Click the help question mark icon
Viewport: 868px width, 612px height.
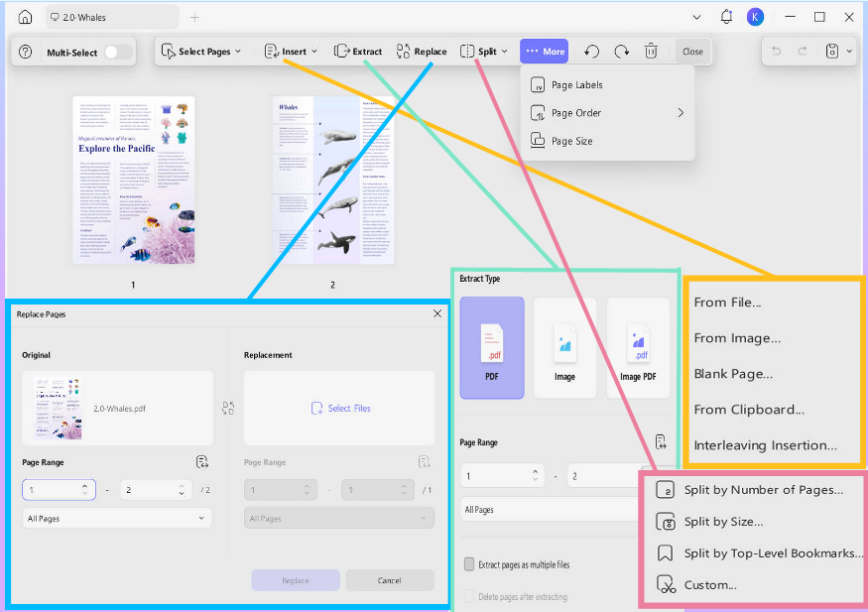(x=25, y=52)
